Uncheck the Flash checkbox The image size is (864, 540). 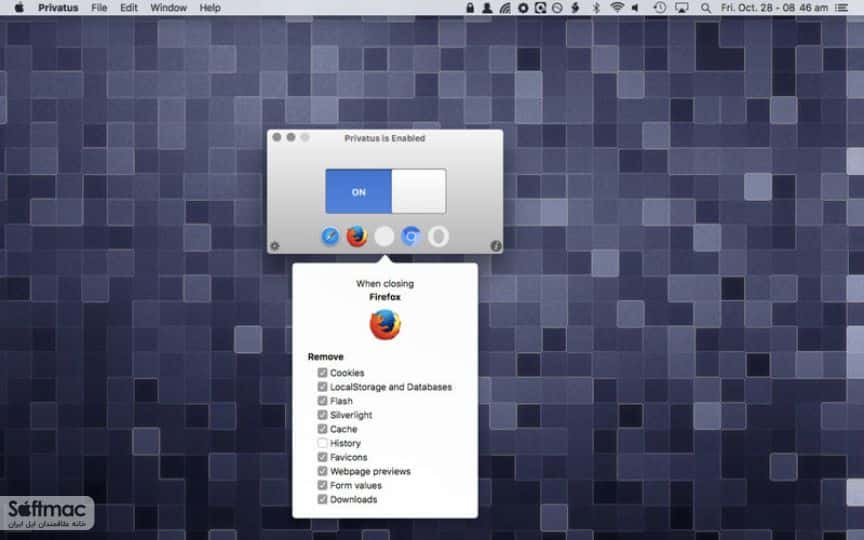322,401
